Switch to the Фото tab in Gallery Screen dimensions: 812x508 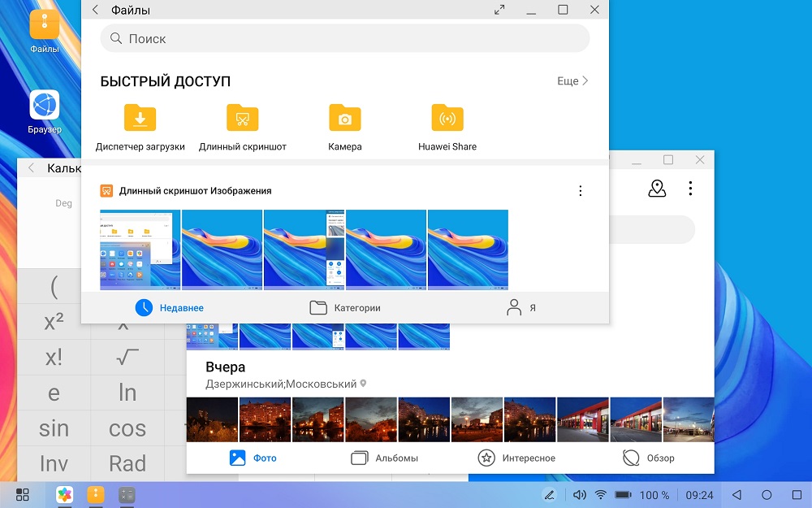(253, 458)
